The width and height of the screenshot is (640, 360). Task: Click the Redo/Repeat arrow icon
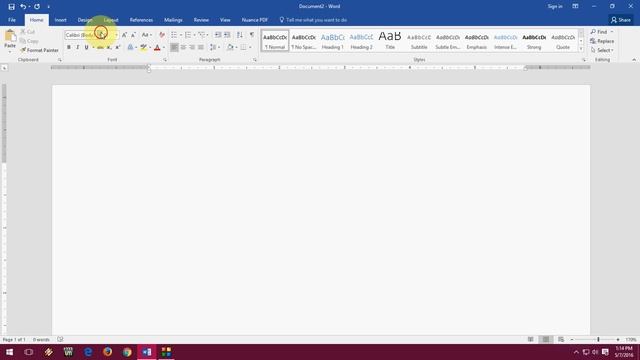coord(37,7)
